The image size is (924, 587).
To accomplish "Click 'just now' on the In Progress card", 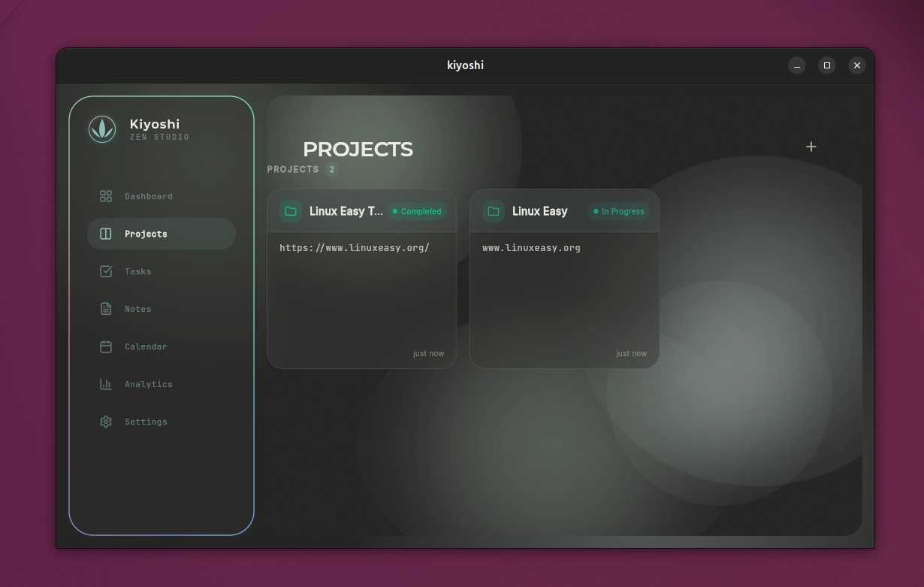I will 631,353.
